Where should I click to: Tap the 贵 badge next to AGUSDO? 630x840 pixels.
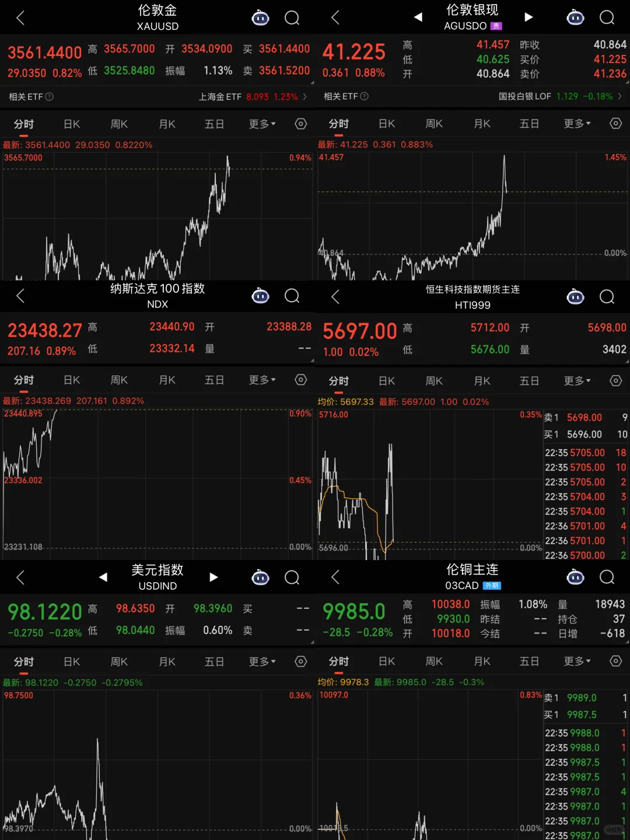[x=496, y=26]
